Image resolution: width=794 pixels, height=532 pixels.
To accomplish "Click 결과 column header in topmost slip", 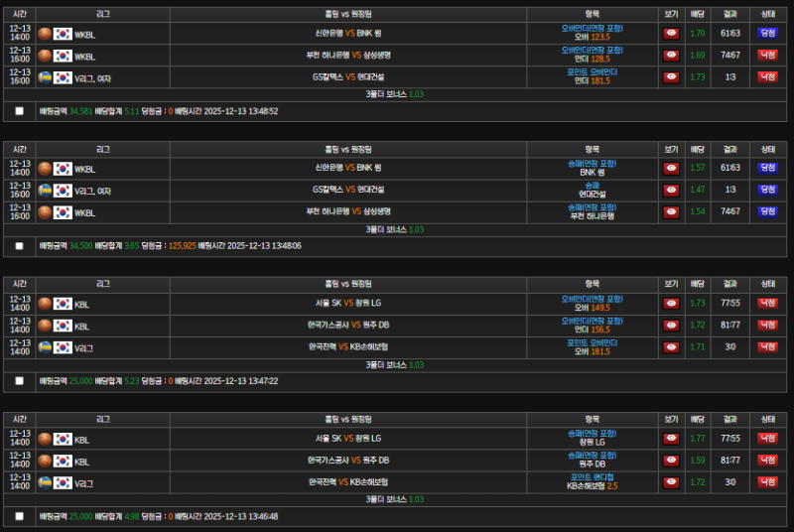I will click(730, 14).
